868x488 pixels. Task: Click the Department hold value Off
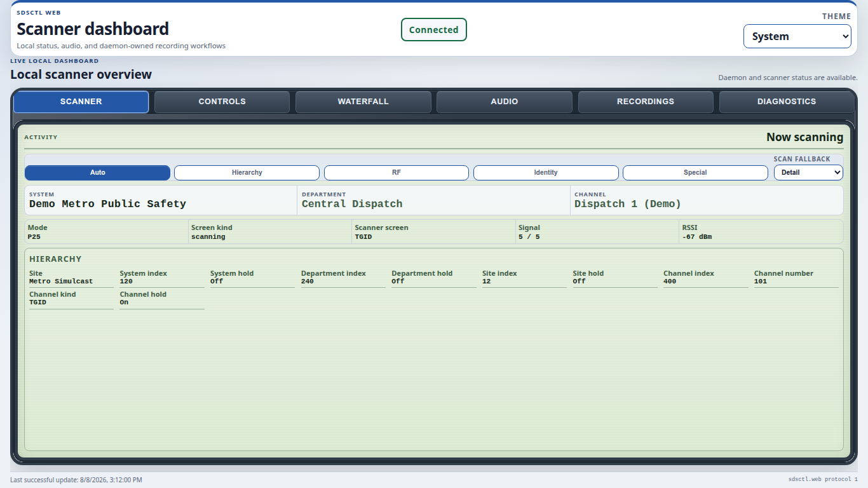(398, 281)
